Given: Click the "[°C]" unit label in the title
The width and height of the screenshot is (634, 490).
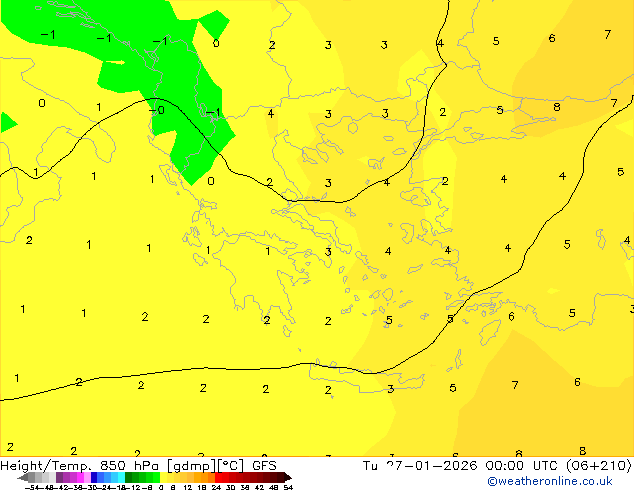Looking at the screenshot, I should tap(231, 466).
